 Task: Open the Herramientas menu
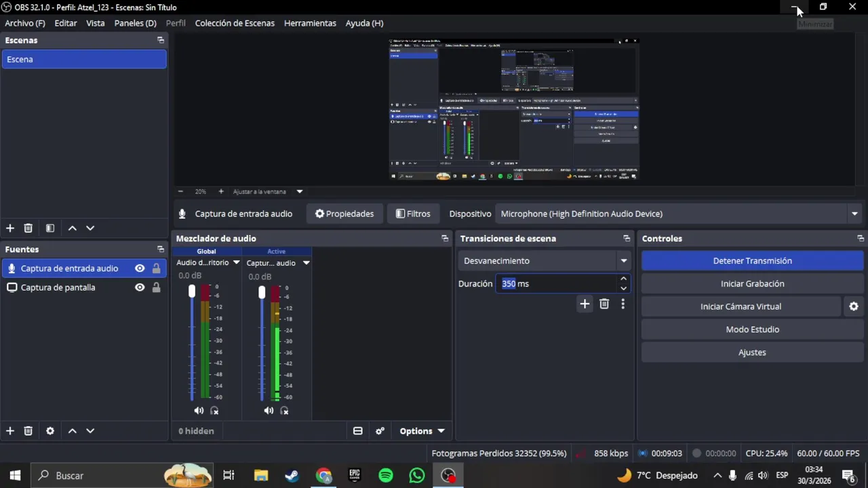310,23
